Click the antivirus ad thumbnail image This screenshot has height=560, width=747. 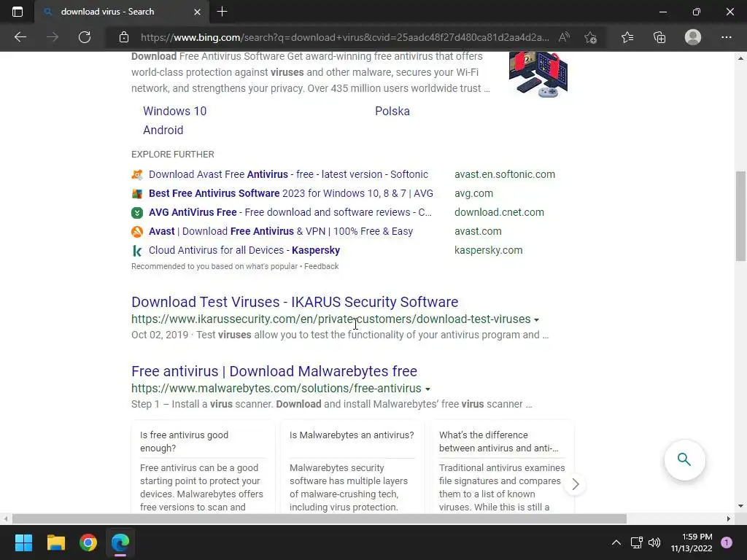(x=538, y=75)
